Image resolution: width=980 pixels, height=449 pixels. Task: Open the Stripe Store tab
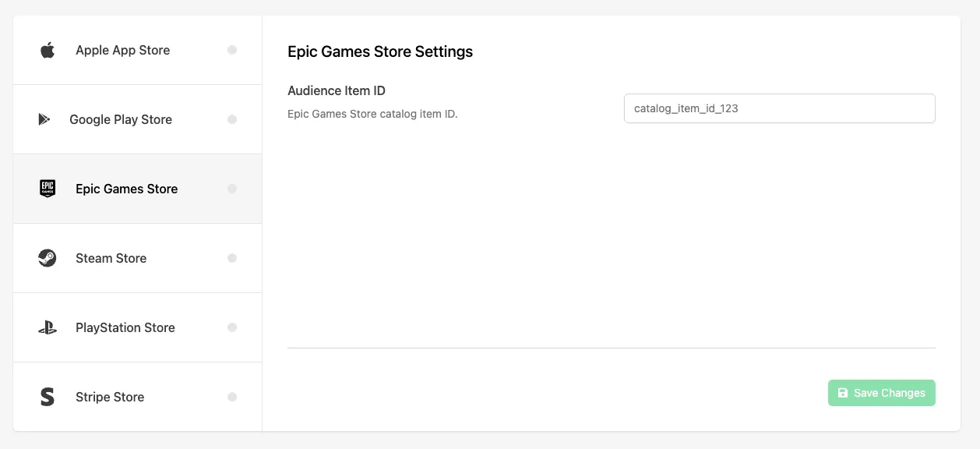(138, 397)
